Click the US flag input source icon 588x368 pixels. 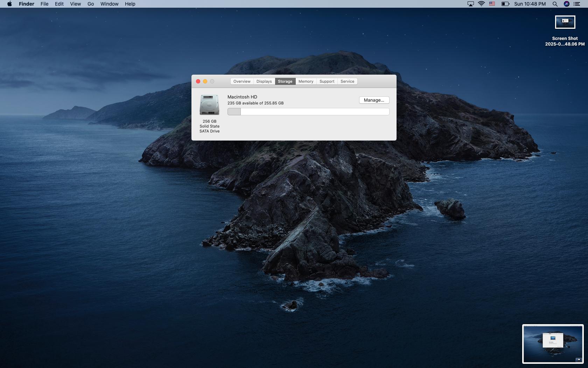492,4
